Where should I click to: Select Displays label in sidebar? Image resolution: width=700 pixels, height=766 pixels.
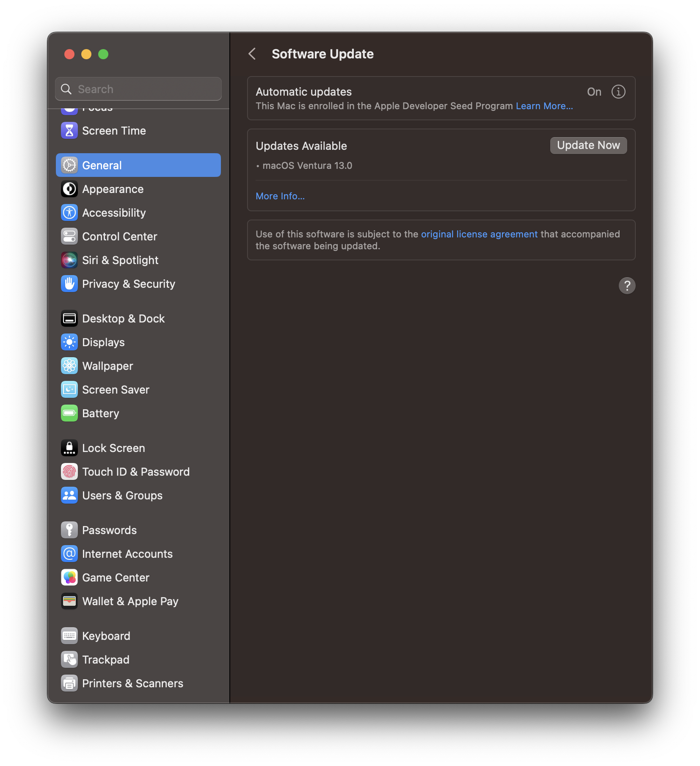(103, 342)
